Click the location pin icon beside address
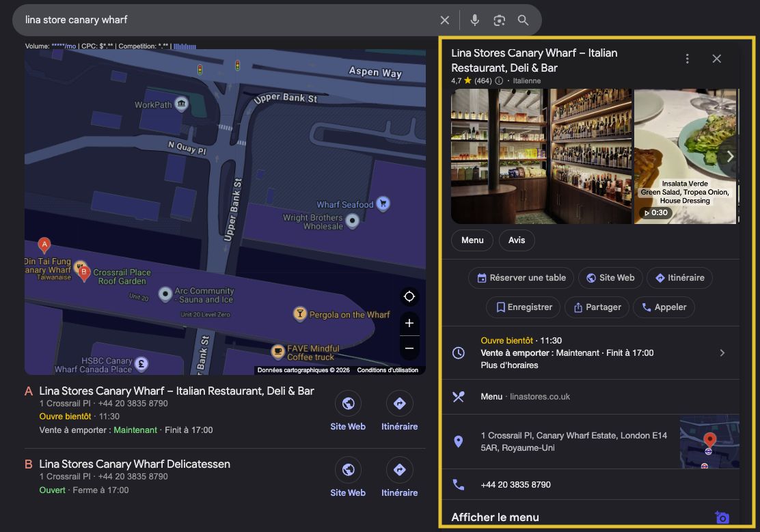 point(458,441)
